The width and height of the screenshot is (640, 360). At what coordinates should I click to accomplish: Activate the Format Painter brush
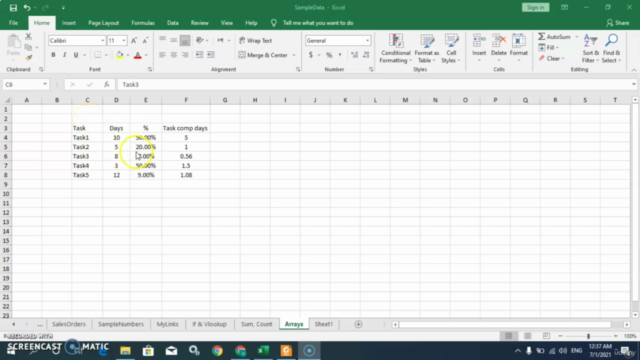(28, 58)
